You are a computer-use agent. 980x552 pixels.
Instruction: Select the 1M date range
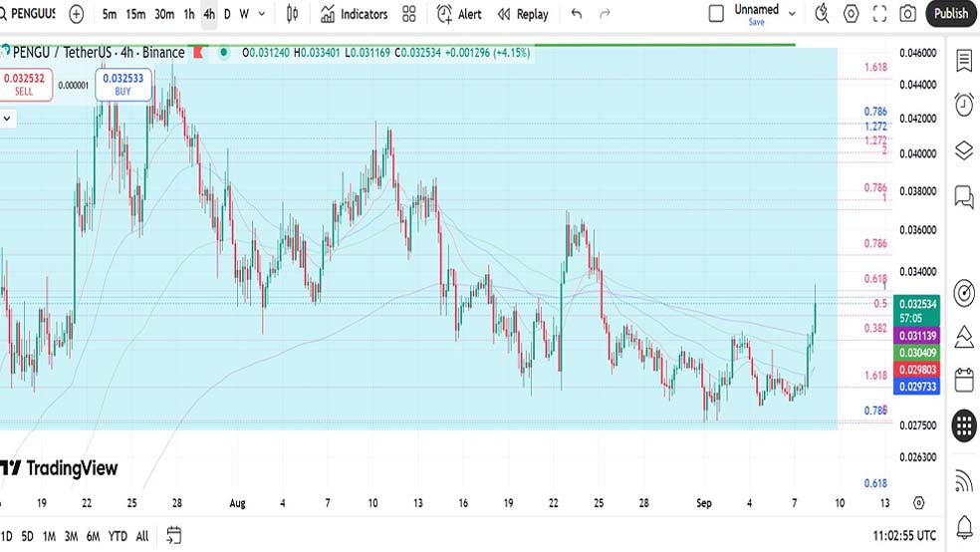pos(49,536)
